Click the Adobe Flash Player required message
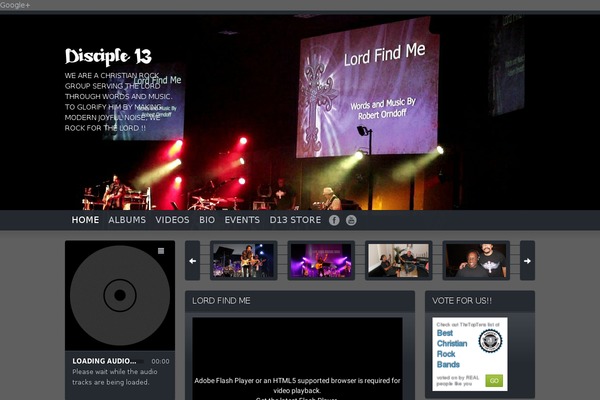 coord(297,385)
